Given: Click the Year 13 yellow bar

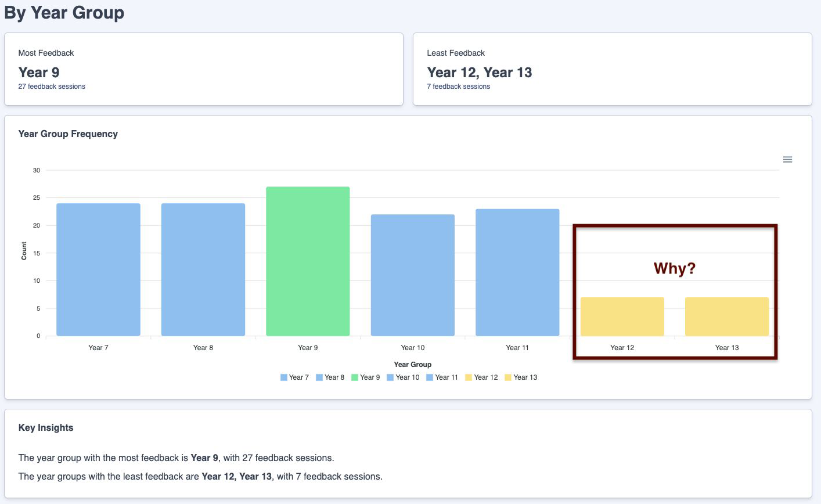Looking at the screenshot, I should pyautogui.click(x=727, y=316).
